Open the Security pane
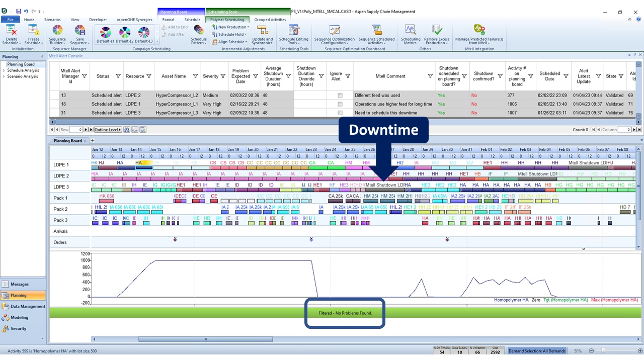 [x=23, y=328]
